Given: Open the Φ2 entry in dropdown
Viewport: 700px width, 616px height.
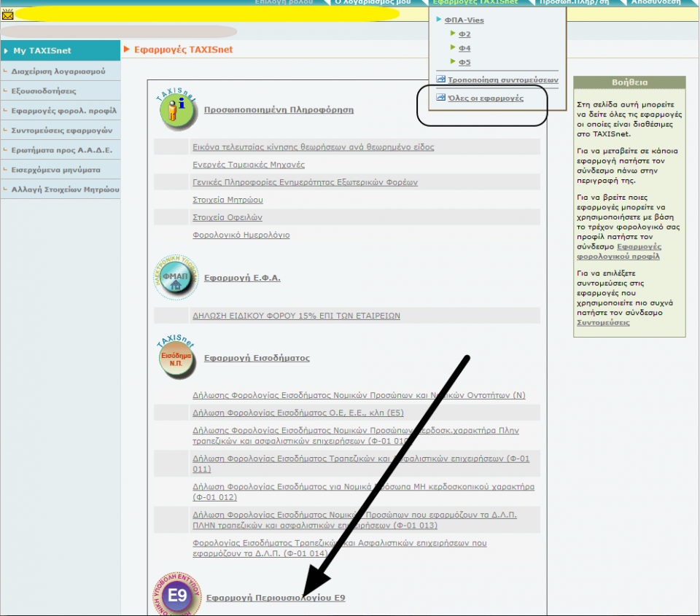Looking at the screenshot, I should (x=464, y=34).
